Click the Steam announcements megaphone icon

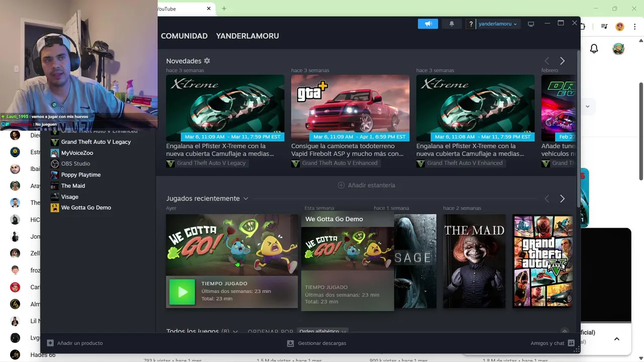428,24
